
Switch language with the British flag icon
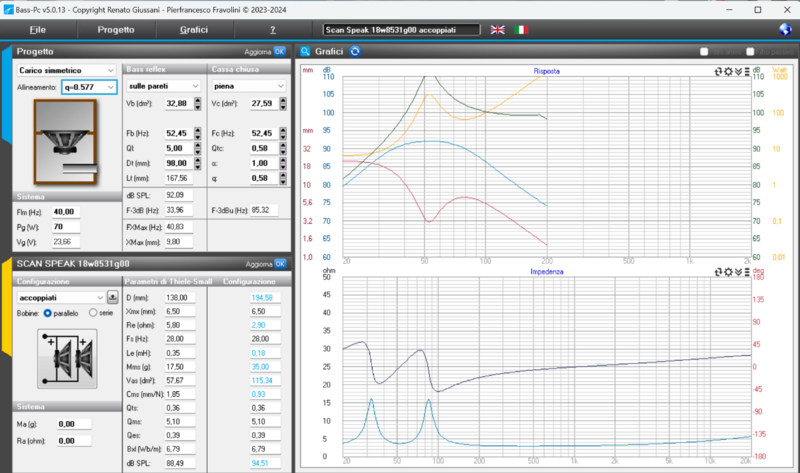[497, 30]
